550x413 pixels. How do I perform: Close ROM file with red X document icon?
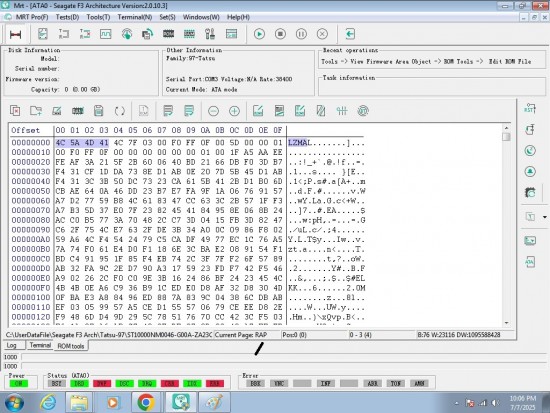point(15,111)
